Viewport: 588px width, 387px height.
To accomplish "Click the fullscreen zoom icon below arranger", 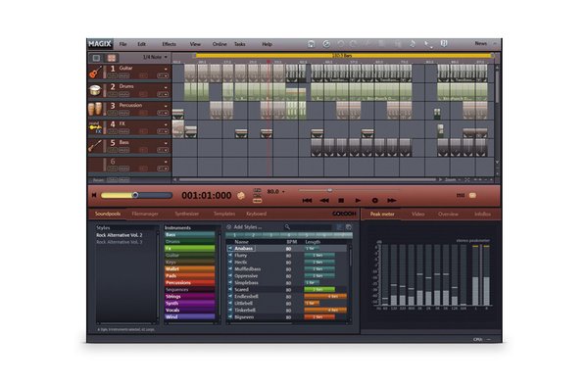I will point(467,180).
